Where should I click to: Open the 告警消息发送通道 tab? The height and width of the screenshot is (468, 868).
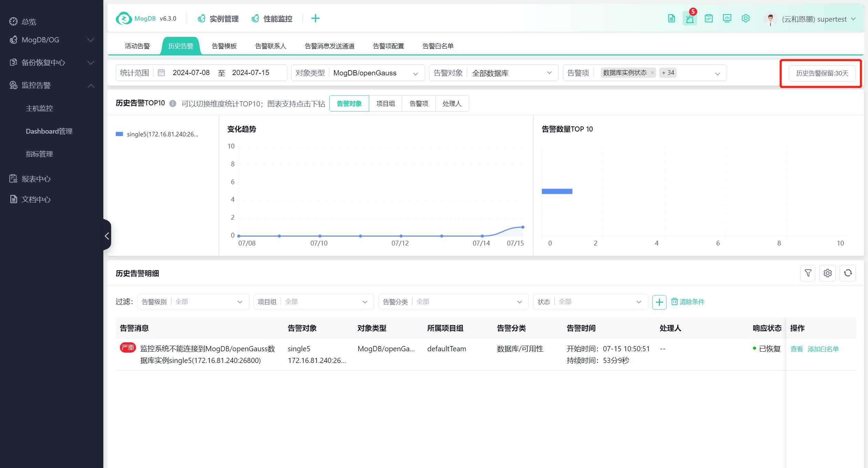[x=330, y=46]
